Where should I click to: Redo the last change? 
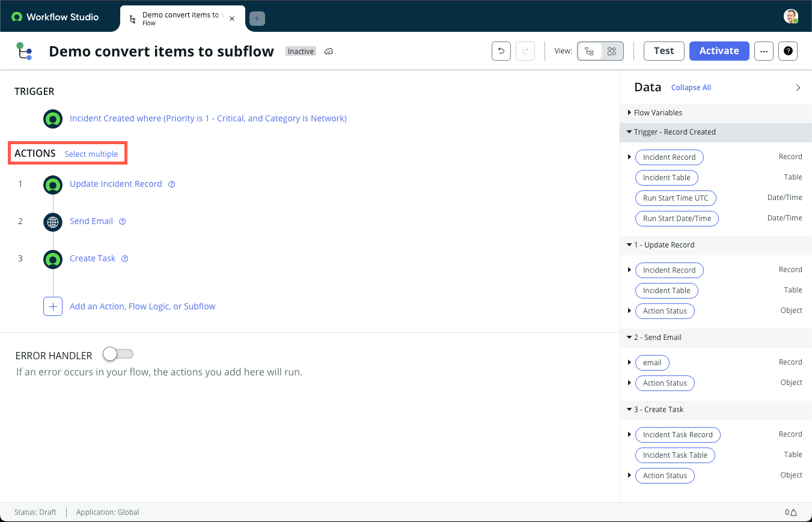525,51
